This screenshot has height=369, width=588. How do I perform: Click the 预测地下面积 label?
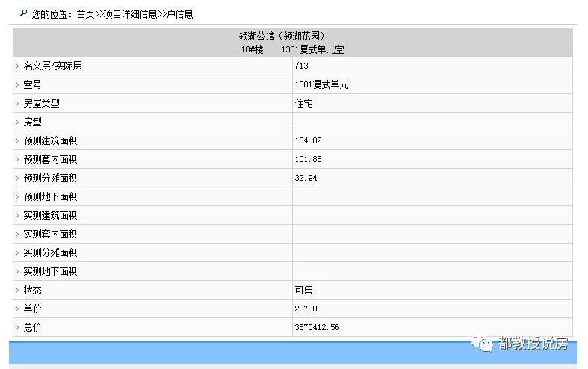point(50,197)
